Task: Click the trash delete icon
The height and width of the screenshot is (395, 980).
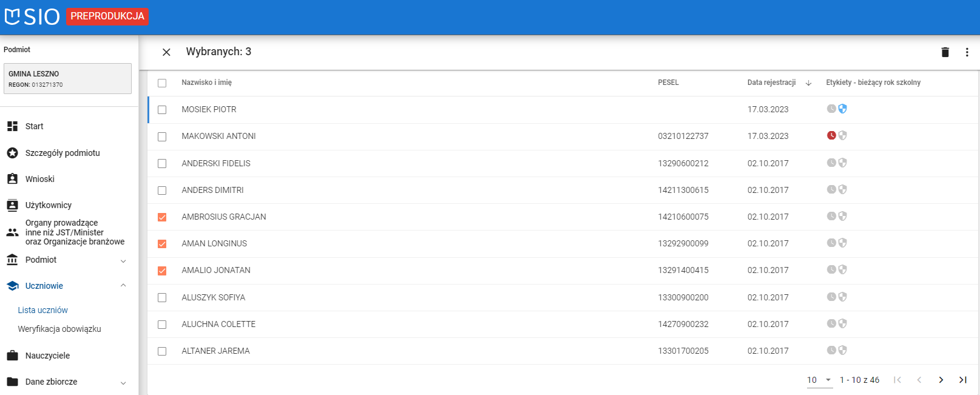Action: point(945,52)
